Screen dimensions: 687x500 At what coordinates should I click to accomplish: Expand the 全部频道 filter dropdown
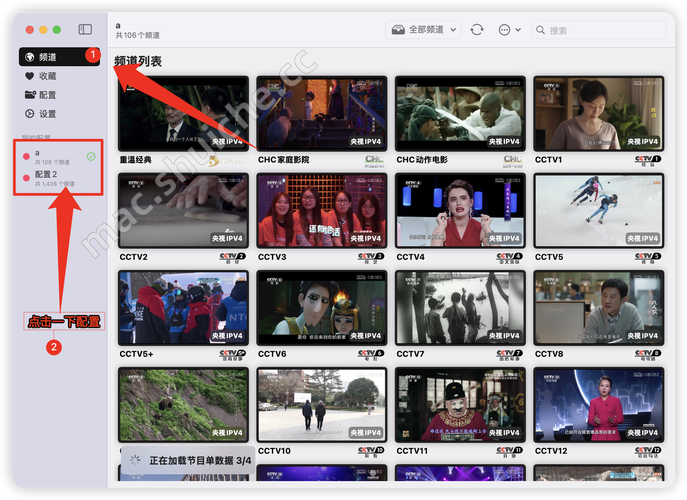[x=423, y=30]
